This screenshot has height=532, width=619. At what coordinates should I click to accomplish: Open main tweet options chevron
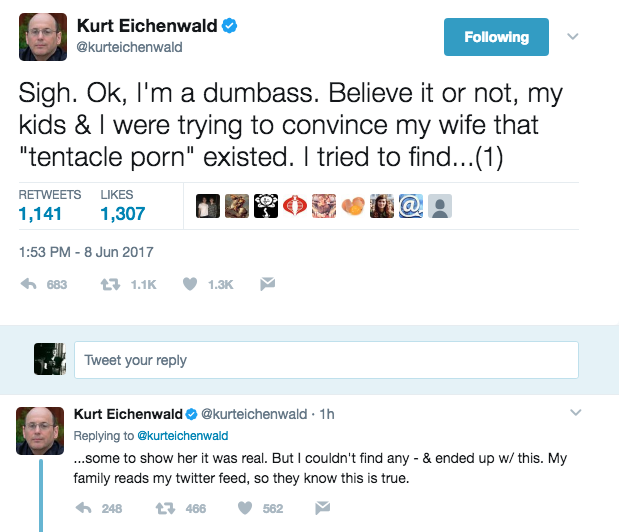[x=573, y=36]
